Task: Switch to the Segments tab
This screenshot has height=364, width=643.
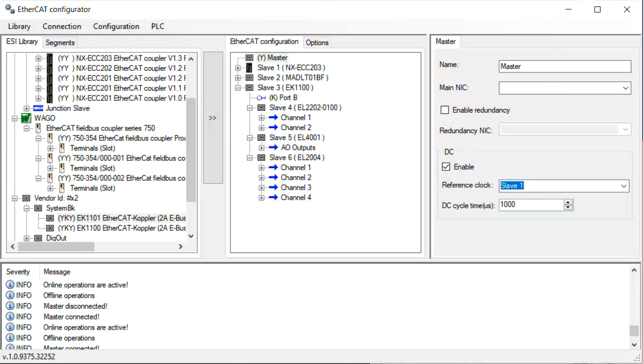Action: [x=60, y=42]
